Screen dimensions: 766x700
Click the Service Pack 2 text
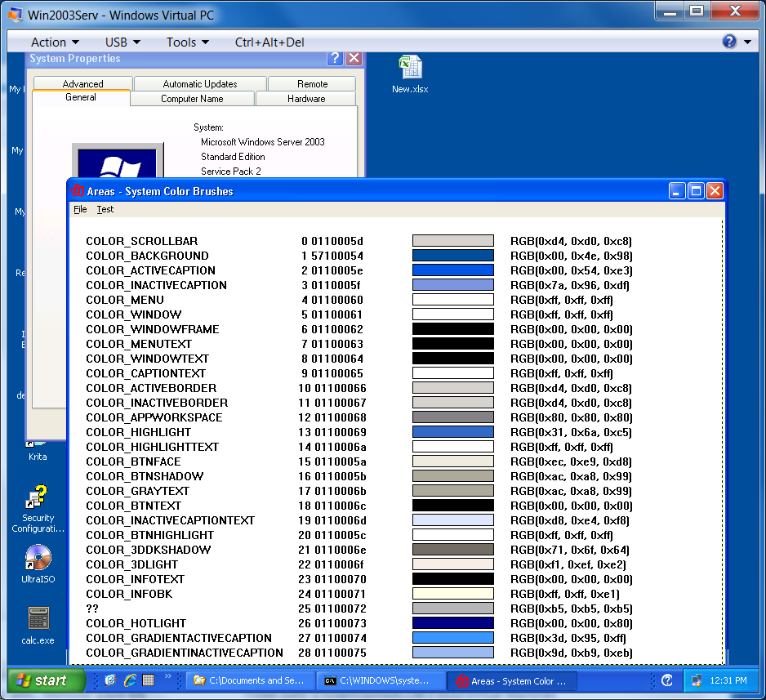pyautogui.click(x=230, y=172)
